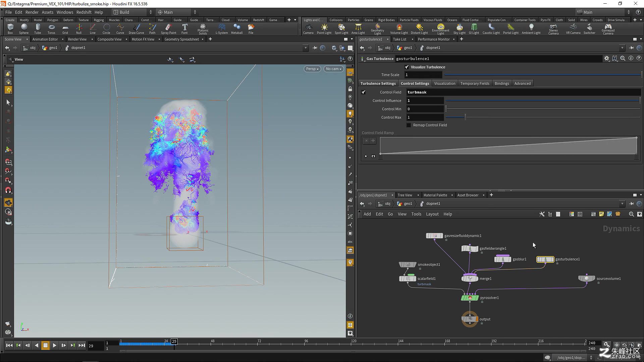Add a point to the ramp

(x=373, y=141)
